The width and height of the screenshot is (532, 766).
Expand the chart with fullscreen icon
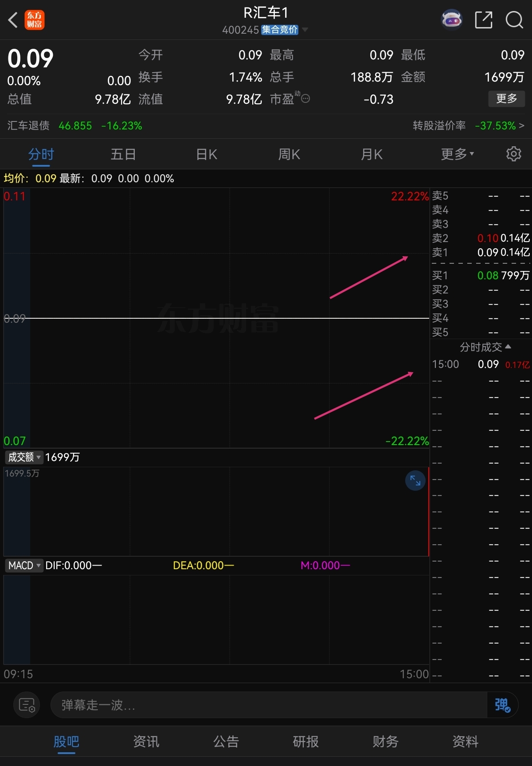tap(415, 481)
